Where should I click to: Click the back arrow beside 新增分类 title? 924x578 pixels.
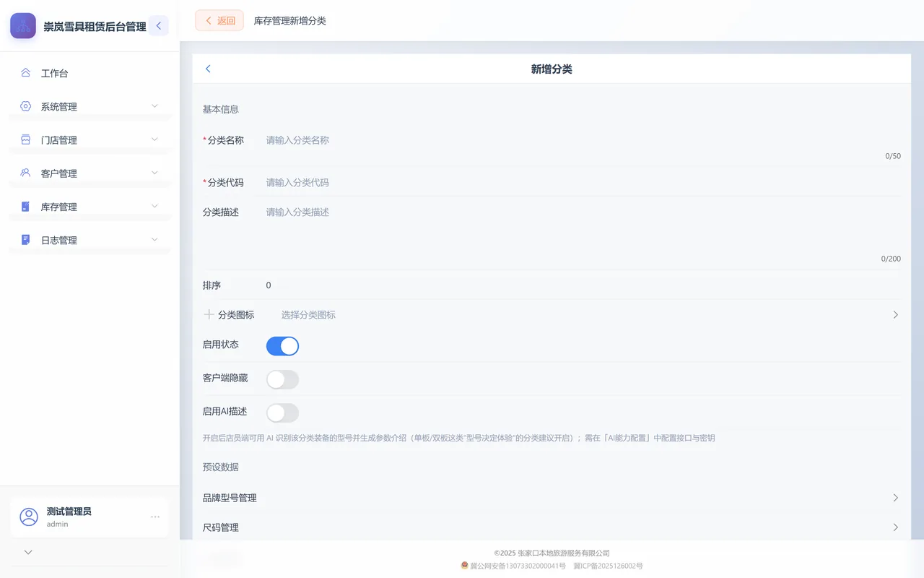[208, 69]
